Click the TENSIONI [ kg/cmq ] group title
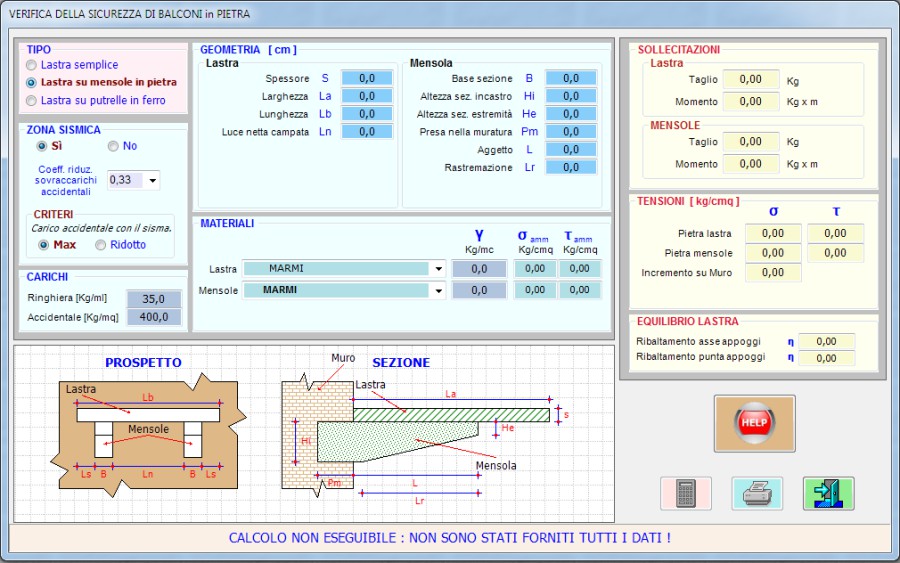 coord(688,201)
